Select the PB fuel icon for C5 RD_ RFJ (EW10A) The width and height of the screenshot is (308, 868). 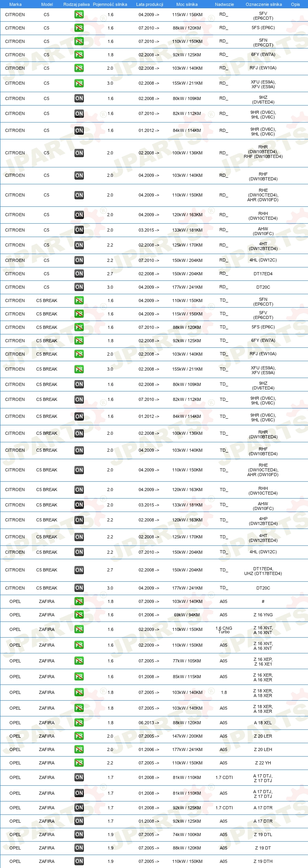tap(79, 68)
